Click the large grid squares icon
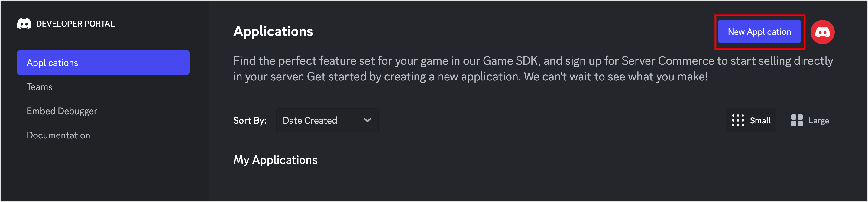The image size is (868, 202). [797, 120]
